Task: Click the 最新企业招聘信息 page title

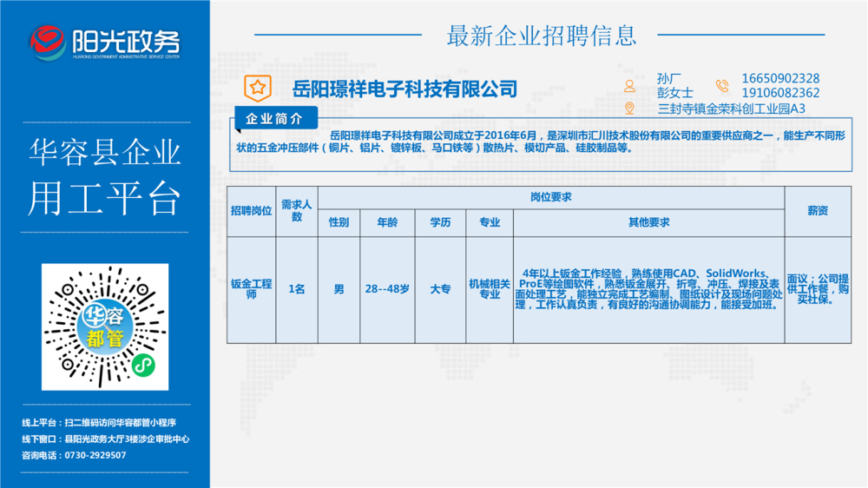Action: pos(541,36)
